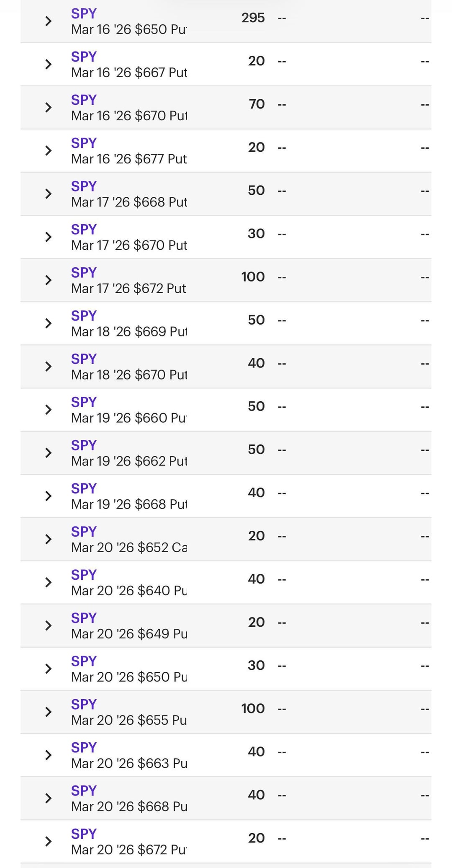Expand the Mar 20 '26 $655 Put position
This screenshot has width=452, height=868.
pyautogui.click(x=49, y=712)
